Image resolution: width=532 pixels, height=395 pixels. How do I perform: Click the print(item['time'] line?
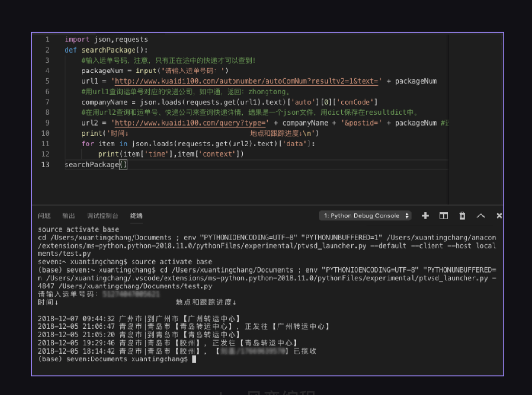tap(171, 154)
